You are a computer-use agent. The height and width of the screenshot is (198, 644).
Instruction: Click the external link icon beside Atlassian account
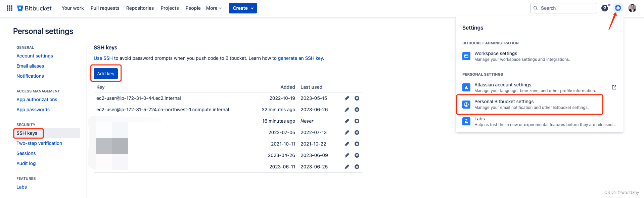click(x=614, y=87)
